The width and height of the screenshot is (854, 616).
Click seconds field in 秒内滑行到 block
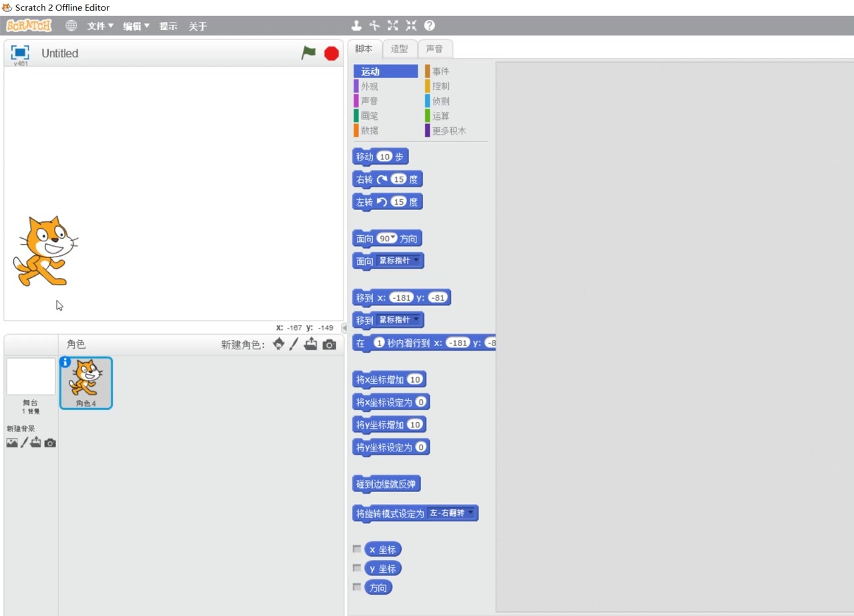[x=379, y=343]
